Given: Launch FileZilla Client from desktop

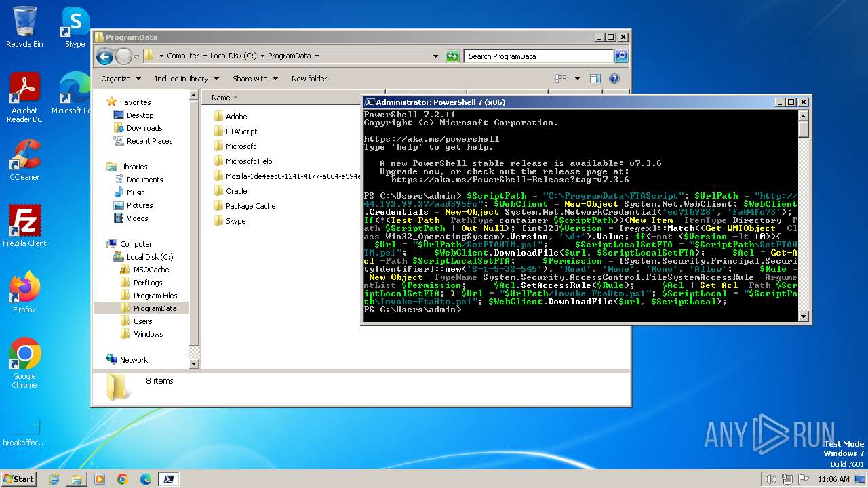Looking at the screenshot, I should click(x=24, y=226).
